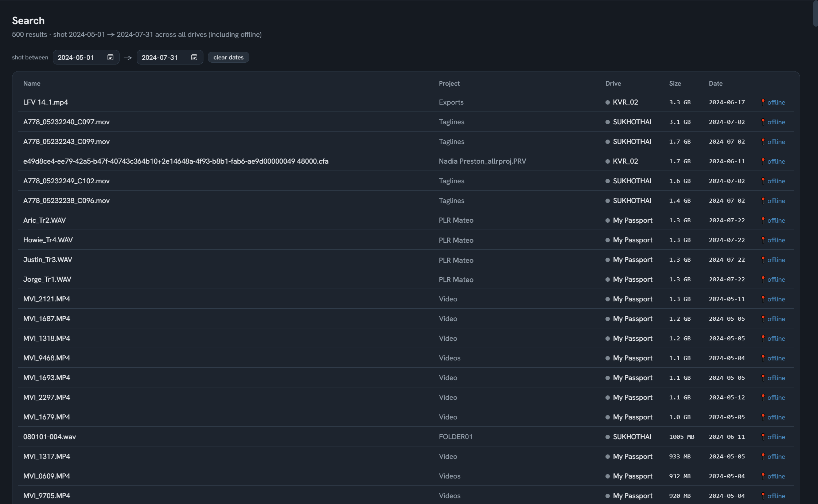Click the page vertical scrollbar thumb
Image resolution: width=818 pixels, height=504 pixels.
point(815,13)
